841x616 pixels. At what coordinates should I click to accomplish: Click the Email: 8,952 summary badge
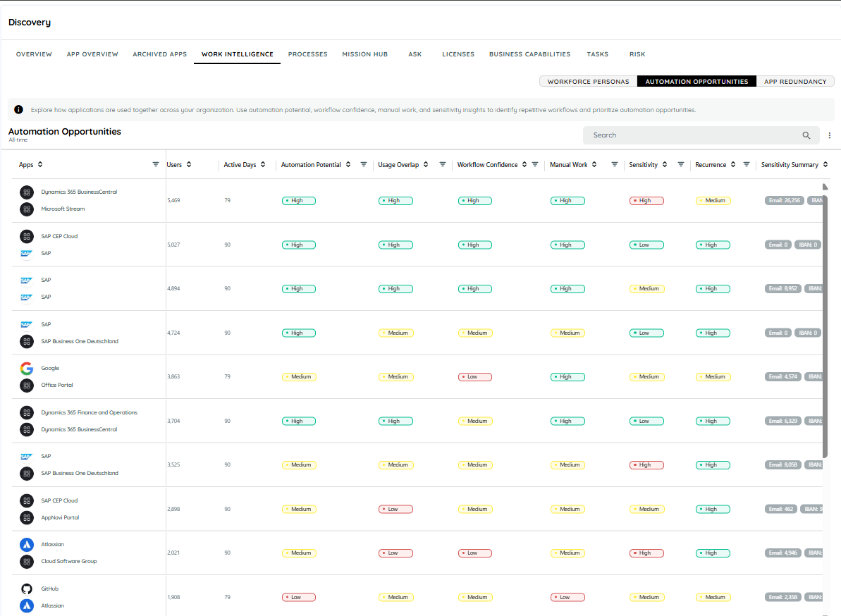[783, 288]
